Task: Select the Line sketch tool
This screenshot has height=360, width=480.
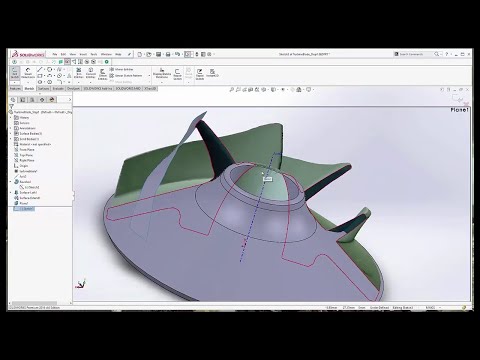Action: [x=40, y=69]
